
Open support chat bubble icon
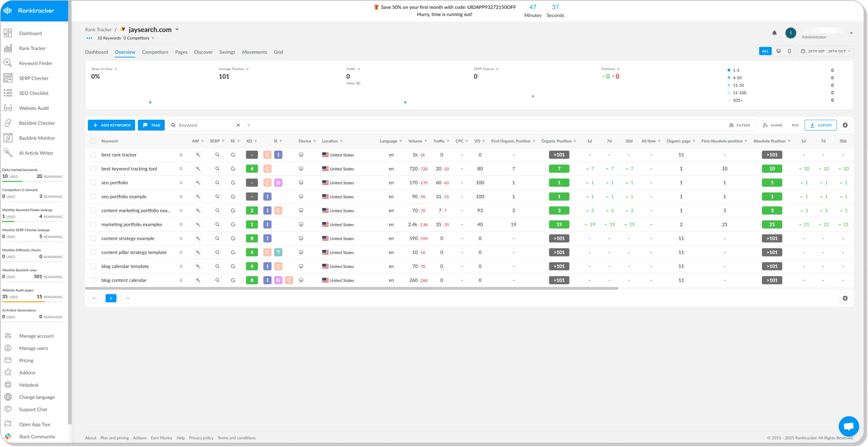coord(849,426)
